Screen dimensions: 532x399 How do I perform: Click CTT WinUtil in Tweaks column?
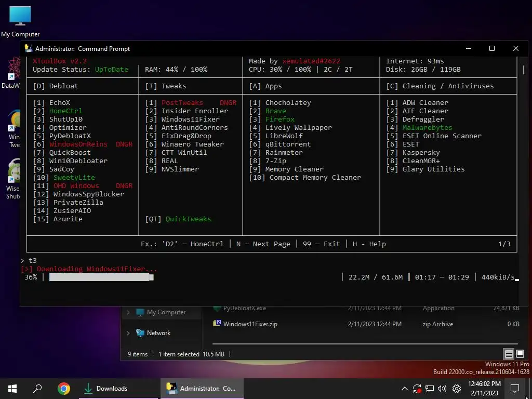point(184,152)
